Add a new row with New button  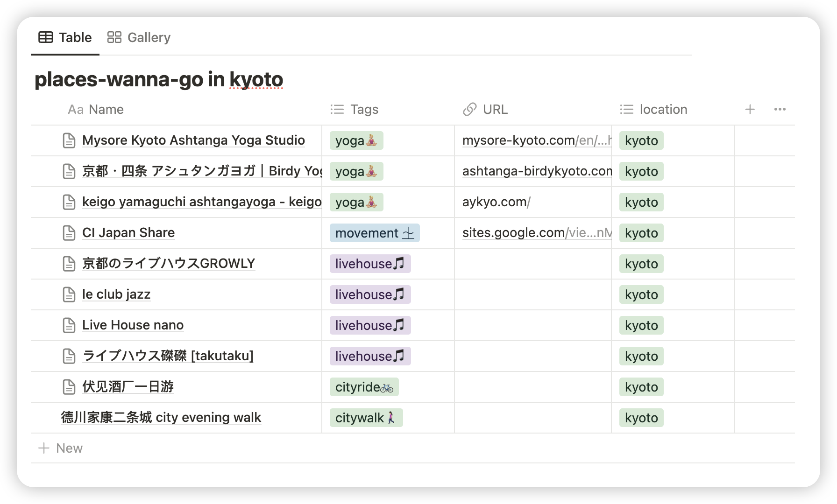coord(60,448)
